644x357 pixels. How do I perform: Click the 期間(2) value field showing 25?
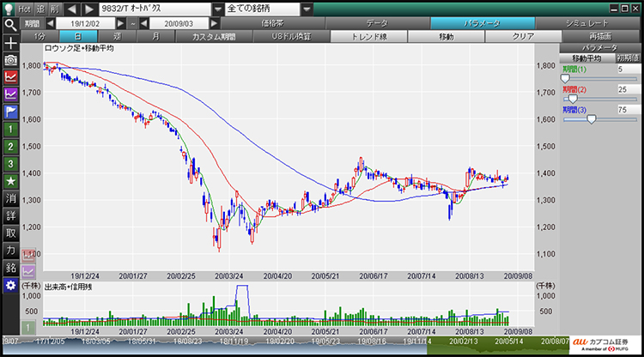629,89
